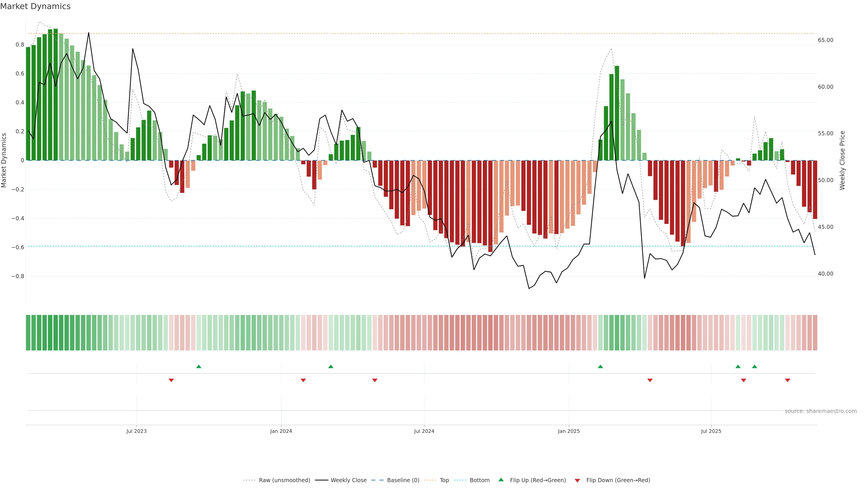Hide the Top threshold line via legend
This screenshot has height=488, width=868.
444,480
